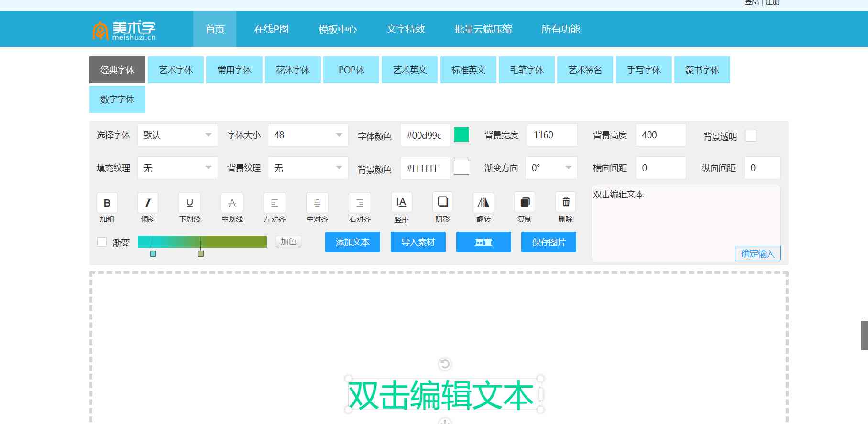Select the green 双击编辑文本 canvas text
Screen dimensions: 868x424
440,395
